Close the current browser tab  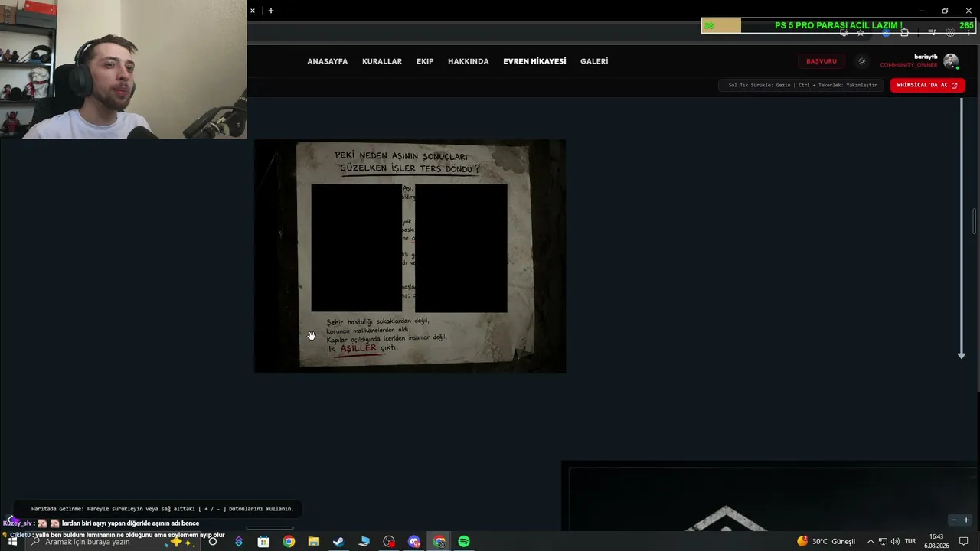point(253,11)
